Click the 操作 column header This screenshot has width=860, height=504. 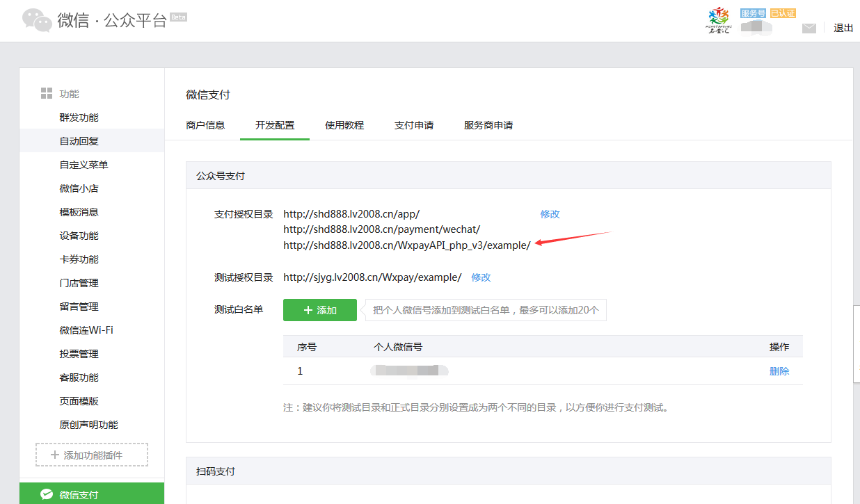pos(779,347)
